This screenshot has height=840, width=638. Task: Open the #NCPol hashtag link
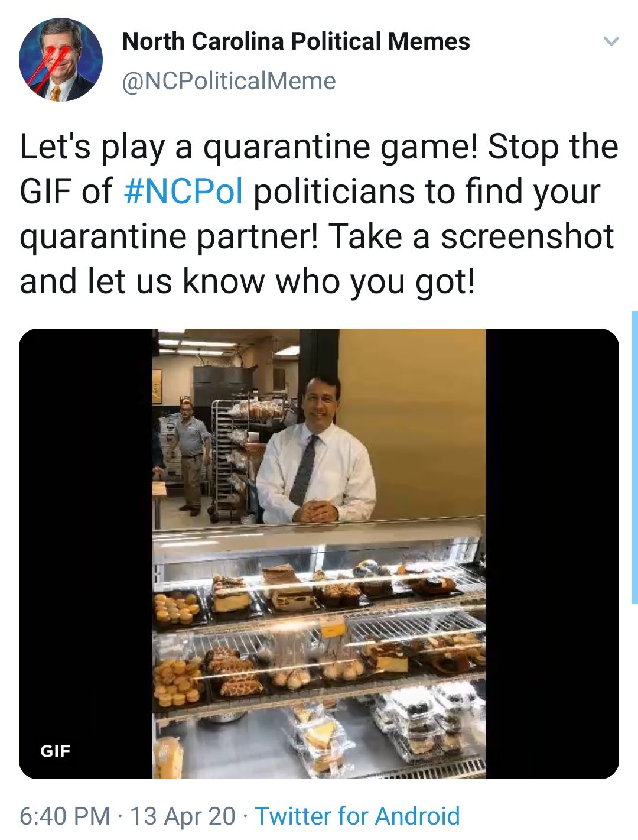[184, 192]
